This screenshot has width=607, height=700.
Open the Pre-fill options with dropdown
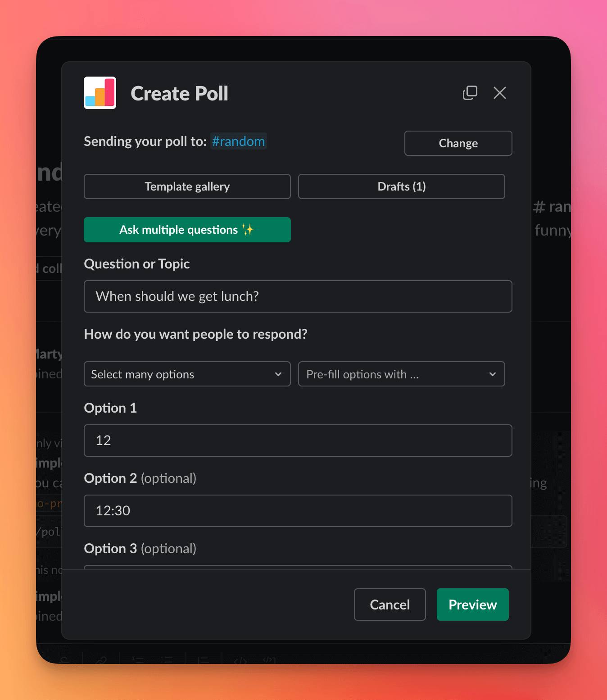[401, 374]
